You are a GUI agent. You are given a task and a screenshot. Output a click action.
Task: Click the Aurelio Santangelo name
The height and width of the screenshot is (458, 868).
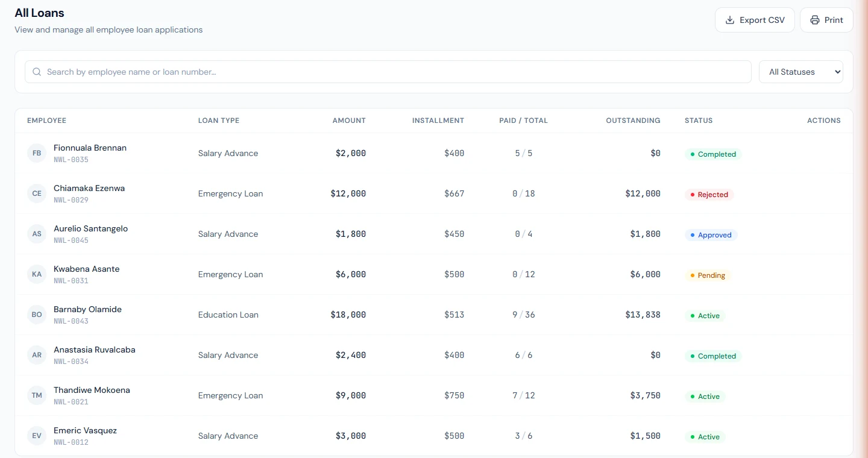pos(90,228)
